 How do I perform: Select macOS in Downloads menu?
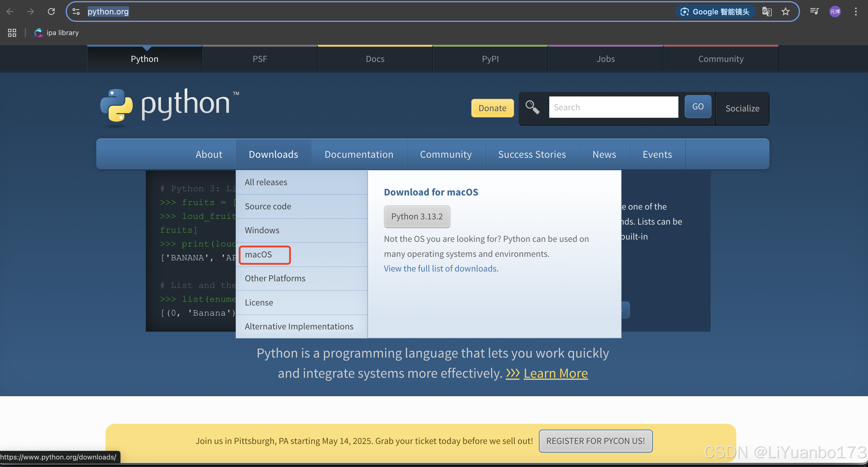[301, 255]
